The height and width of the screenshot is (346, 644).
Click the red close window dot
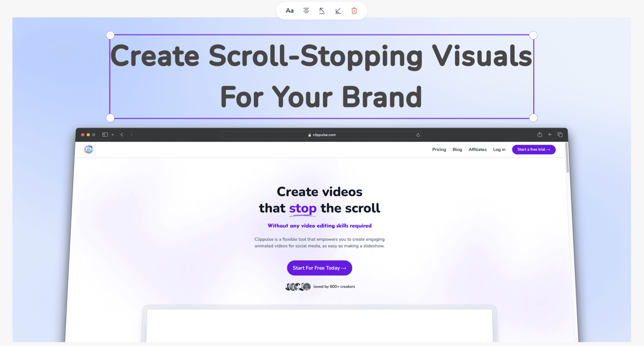click(x=83, y=135)
